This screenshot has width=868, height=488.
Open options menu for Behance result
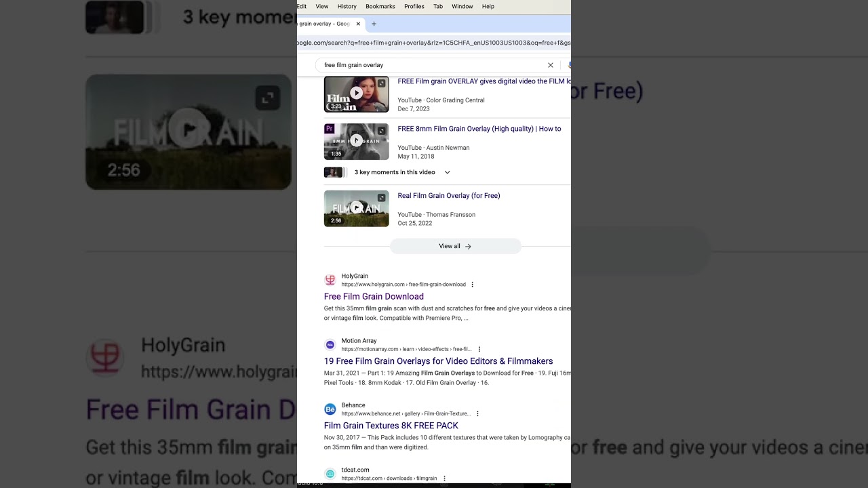coord(477,413)
